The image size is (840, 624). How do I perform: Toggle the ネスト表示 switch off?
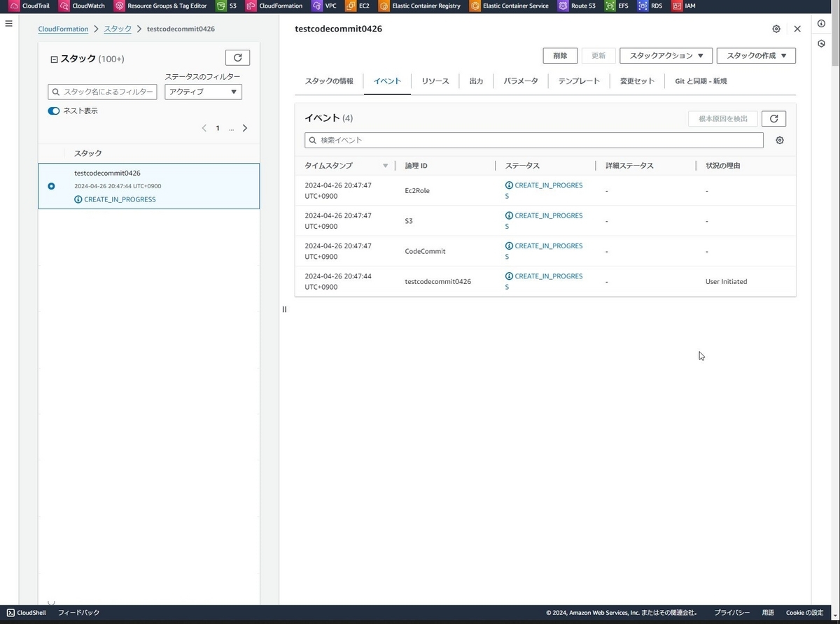(54, 110)
